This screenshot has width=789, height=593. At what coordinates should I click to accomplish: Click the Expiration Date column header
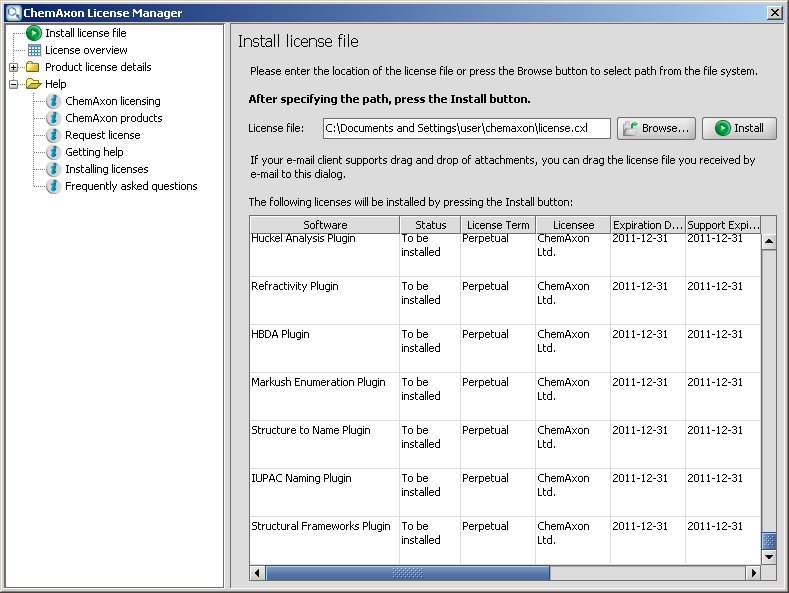coord(647,225)
